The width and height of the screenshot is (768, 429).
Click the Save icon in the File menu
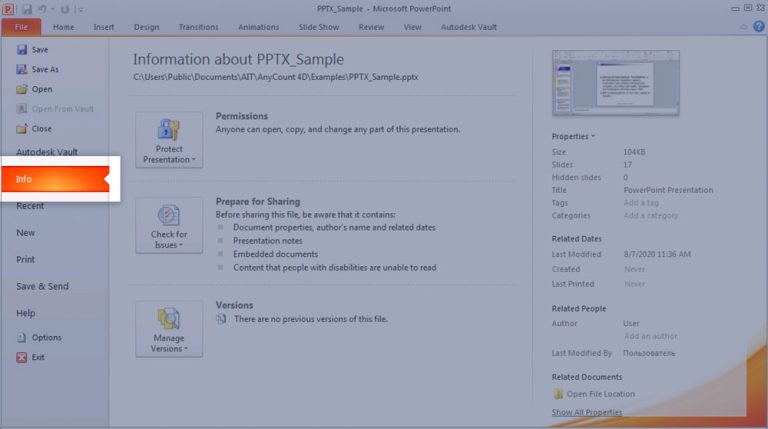(x=22, y=49)
